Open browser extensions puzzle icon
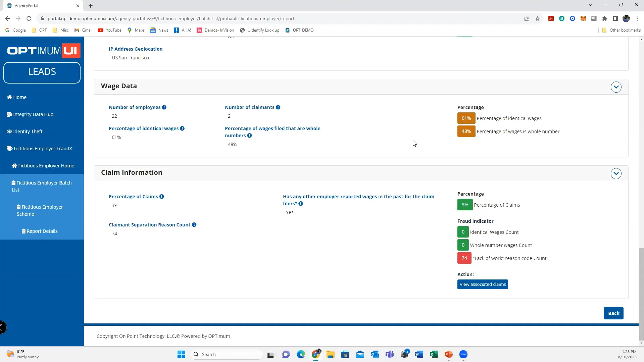644x362 pixels. coord(605,18)
